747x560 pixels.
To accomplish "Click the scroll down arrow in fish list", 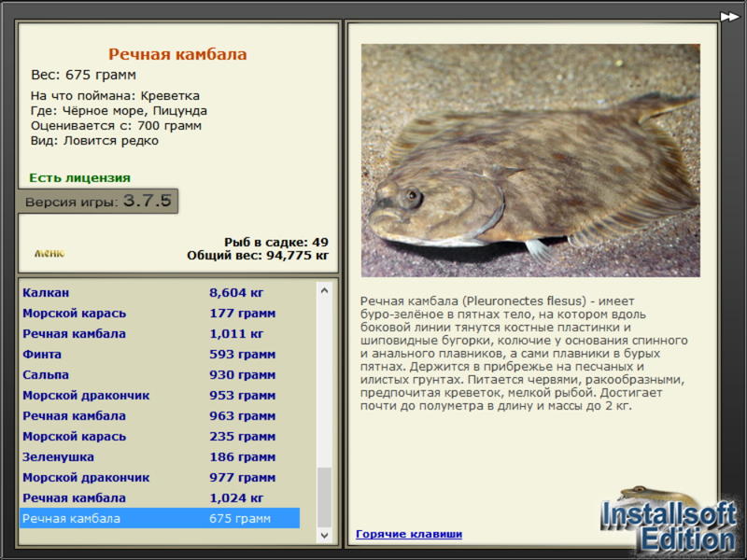I will [x=324, y=535].
